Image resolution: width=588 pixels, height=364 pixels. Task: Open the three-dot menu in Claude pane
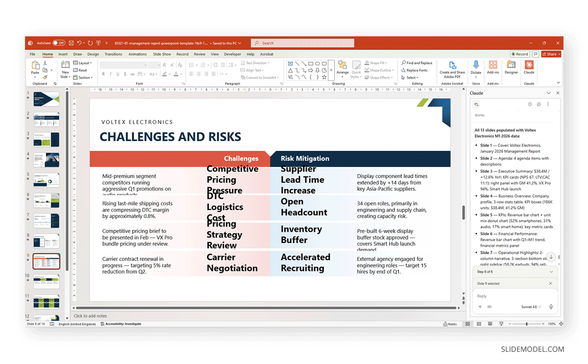pos(548,104)
